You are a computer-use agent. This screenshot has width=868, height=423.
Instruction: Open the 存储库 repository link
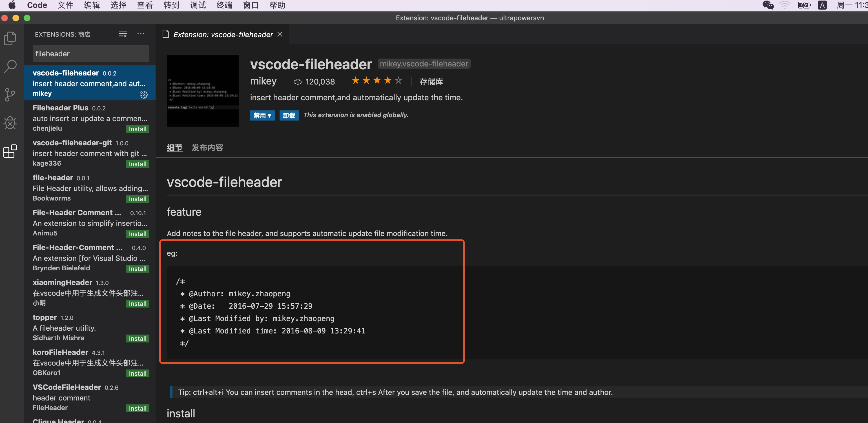[x=431, y=82]
